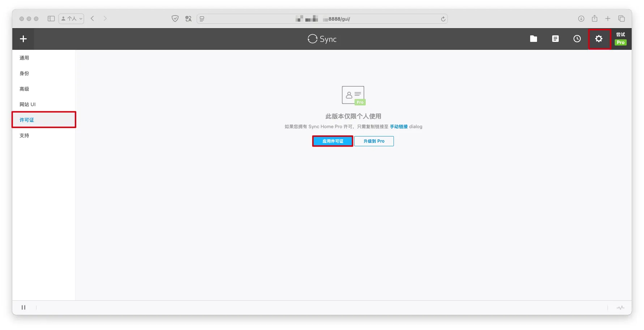Click the 升级到 Pro button
The width and height of the screenshot is (644, 330).
(x=374, y=141)
